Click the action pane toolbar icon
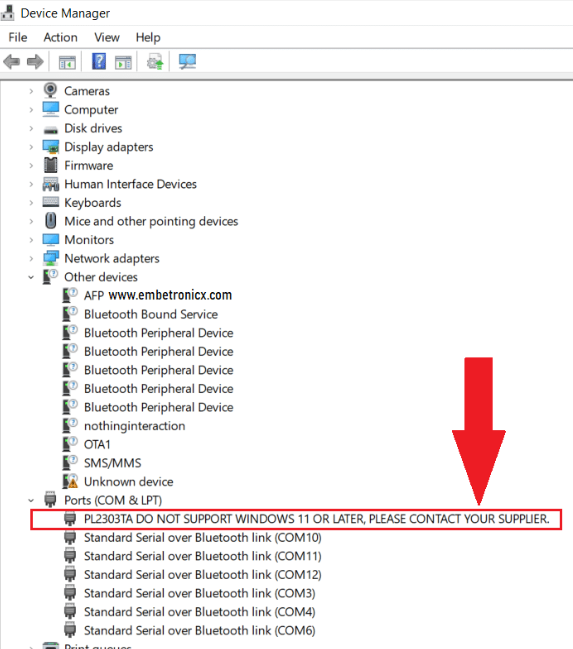Viewport: 573px width, 649px height. (123, 62)
